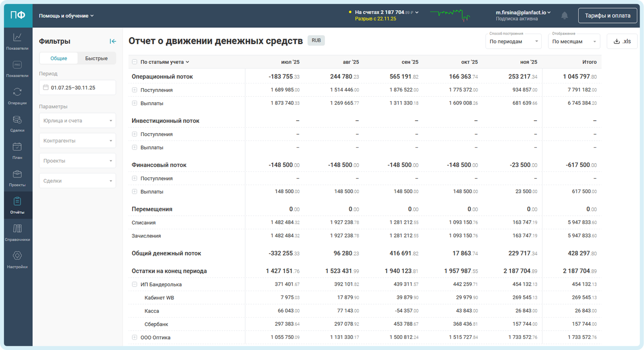644x350 pixels.
Task: Open Настройки gear icon
Action: click(17, 259)
